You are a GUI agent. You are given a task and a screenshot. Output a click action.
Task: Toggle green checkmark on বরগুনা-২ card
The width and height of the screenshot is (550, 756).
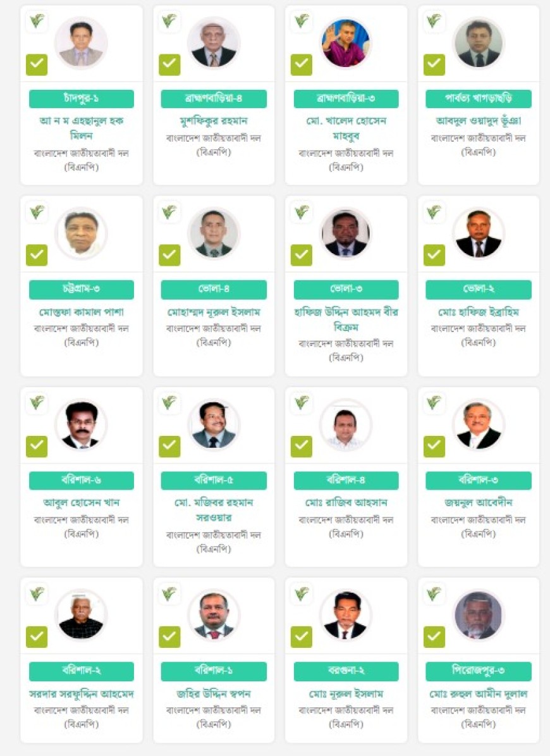pyautogui.click(x=302, y=637)
